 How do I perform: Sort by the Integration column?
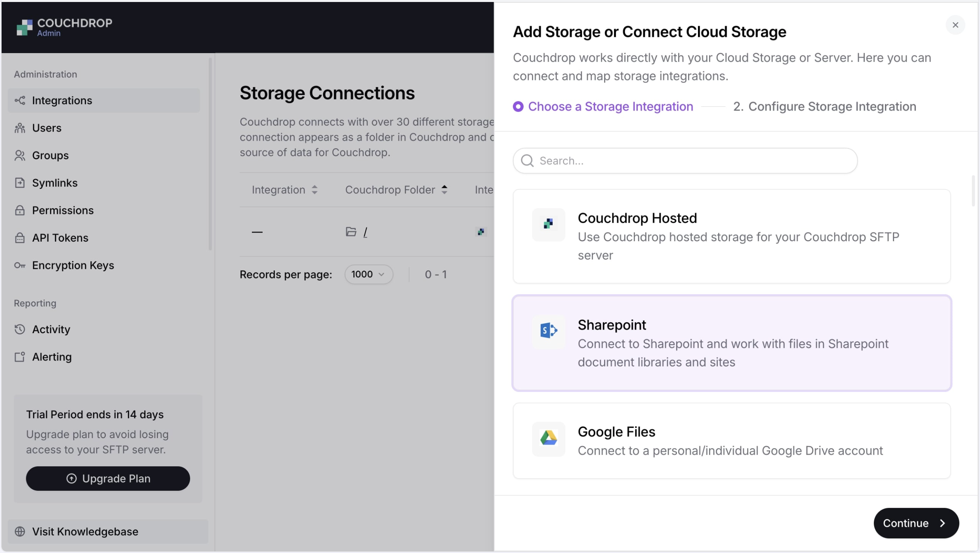(284, 190)
